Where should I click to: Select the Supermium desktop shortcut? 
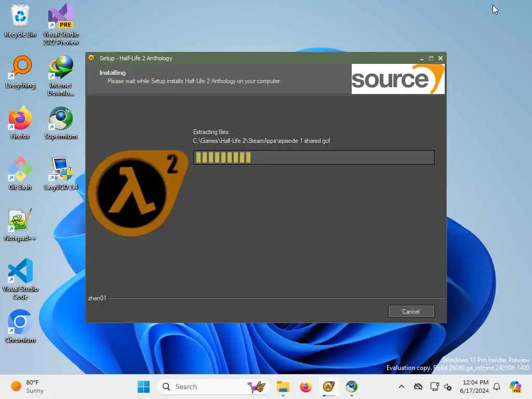(x=61, y=123)
